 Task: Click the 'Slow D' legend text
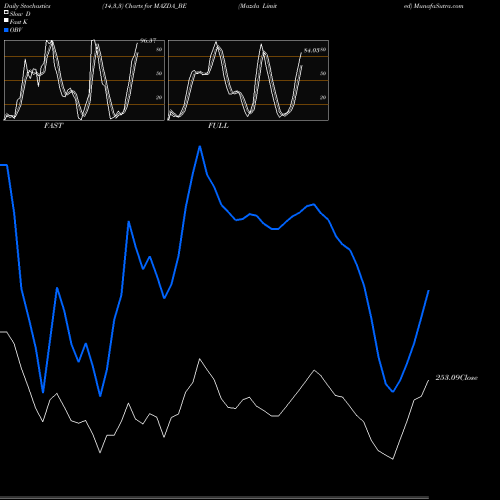(20, 14)
